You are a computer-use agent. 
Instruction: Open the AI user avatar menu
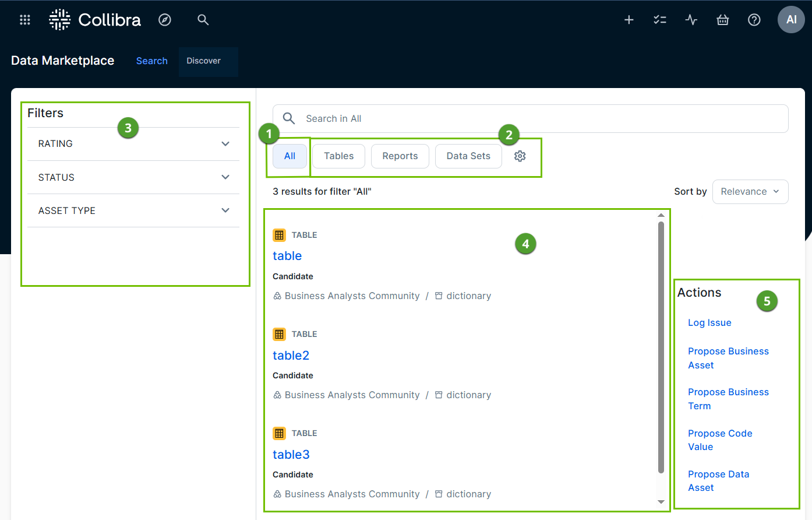[x=791, y=20]
